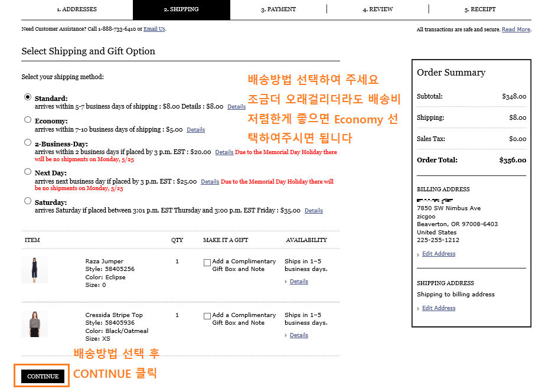Go to the 1. Addresses step tab

tap(77, 9)
